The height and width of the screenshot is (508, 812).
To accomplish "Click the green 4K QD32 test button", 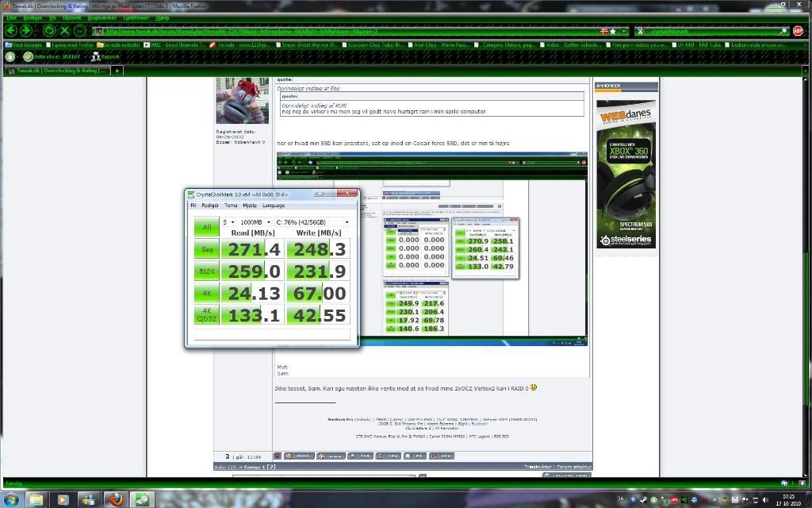I will pyautogui.click(x=207, y=315).
